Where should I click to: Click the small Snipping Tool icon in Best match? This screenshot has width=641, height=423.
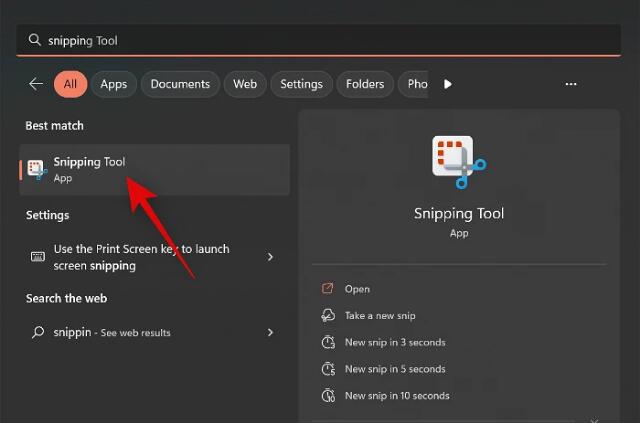pyautogui.click(x=37, y=170)
